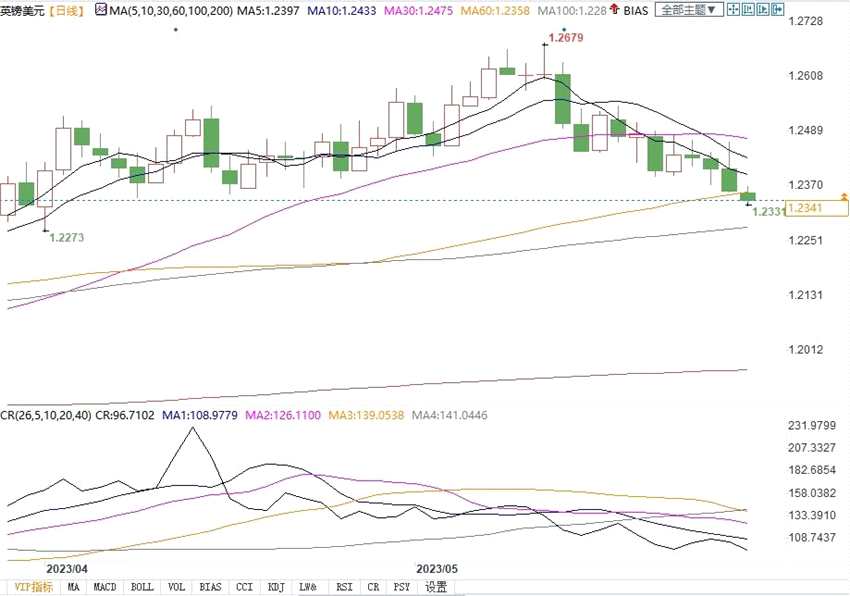Click the MA10:1.2433 value

(342, 10)
